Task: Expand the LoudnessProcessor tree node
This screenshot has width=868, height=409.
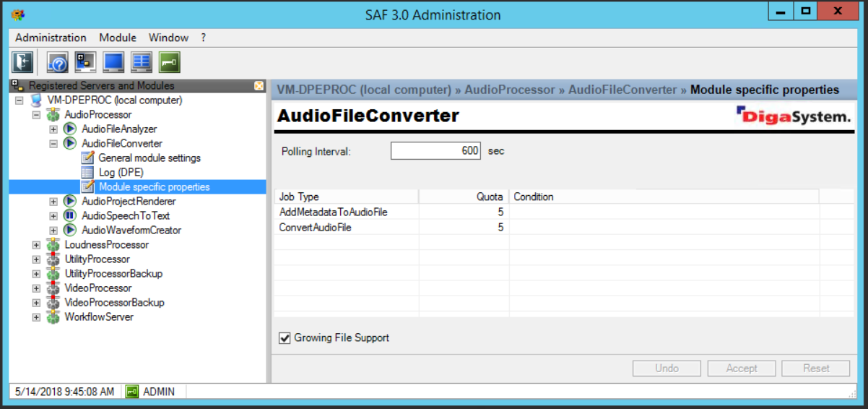Action: 36,245
